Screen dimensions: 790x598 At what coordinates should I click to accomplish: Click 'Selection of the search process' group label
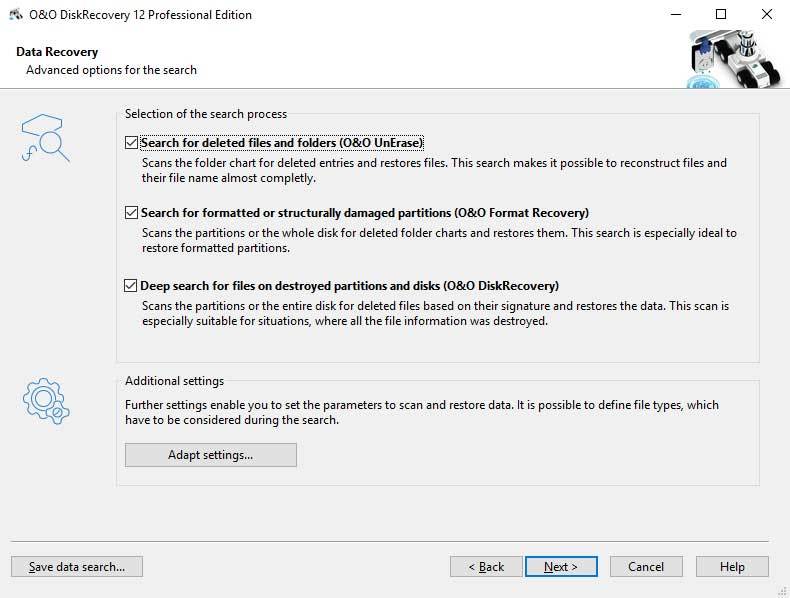click(206, 114)
